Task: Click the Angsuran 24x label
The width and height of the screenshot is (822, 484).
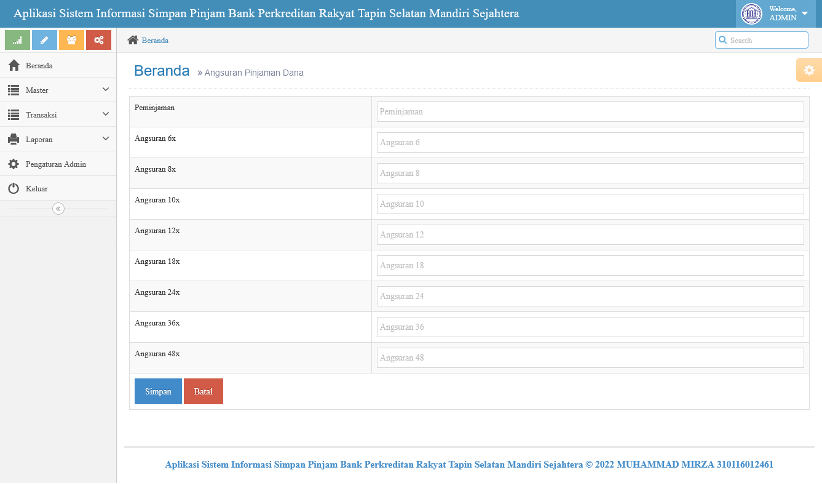Action: coord(157,293)
